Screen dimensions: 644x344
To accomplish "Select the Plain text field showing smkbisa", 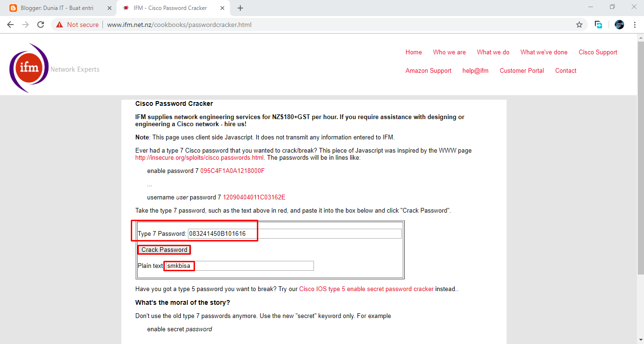I will [x=236, y=266].
